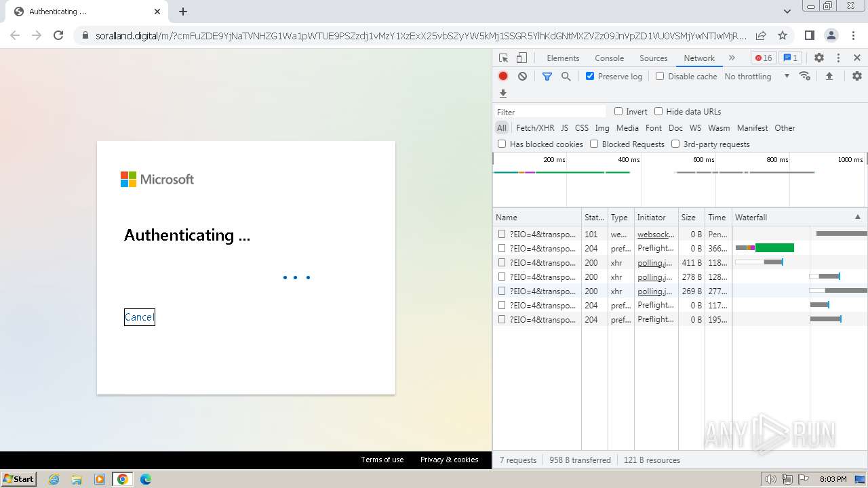Expand more DevTools tabs chevron
The width and height of the screenshot is (868, 488).
point(732,58)
